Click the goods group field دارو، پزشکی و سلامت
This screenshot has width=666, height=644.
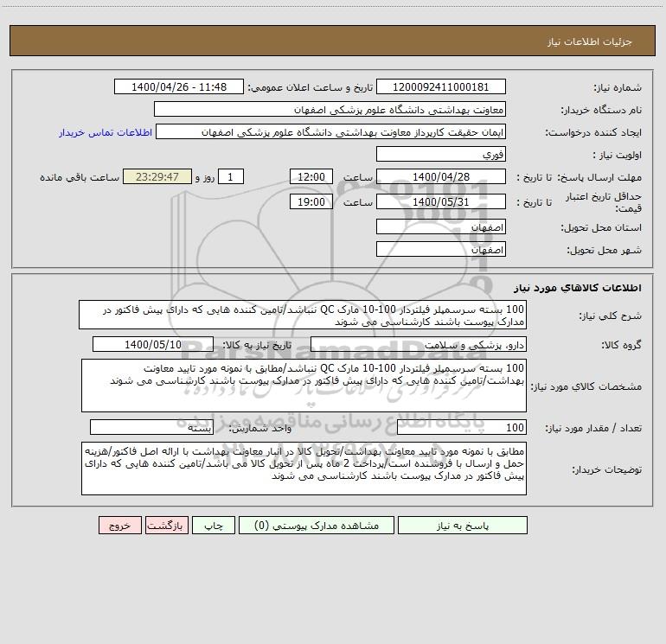tap(419, 344)
